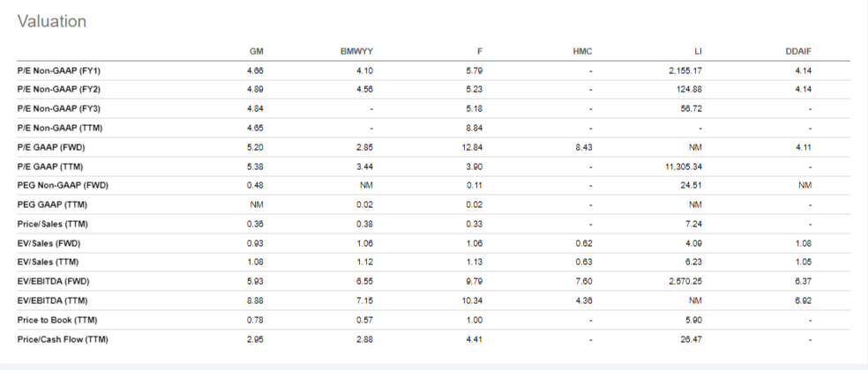This screenshot has width=868, height=370.
Task: Select the PEG GAAP (TTM) row label
Action: click(x=52, y=204)
